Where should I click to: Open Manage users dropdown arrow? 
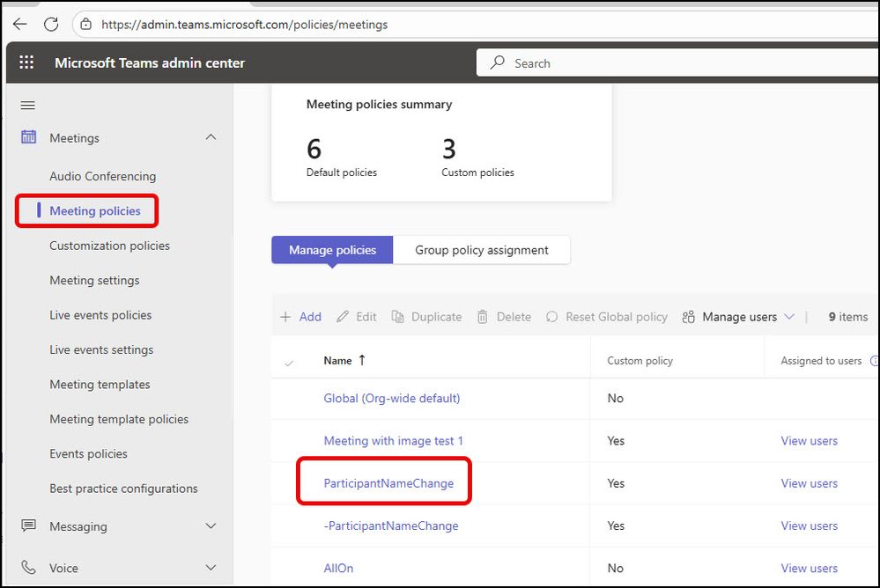(x=789, y=317)
